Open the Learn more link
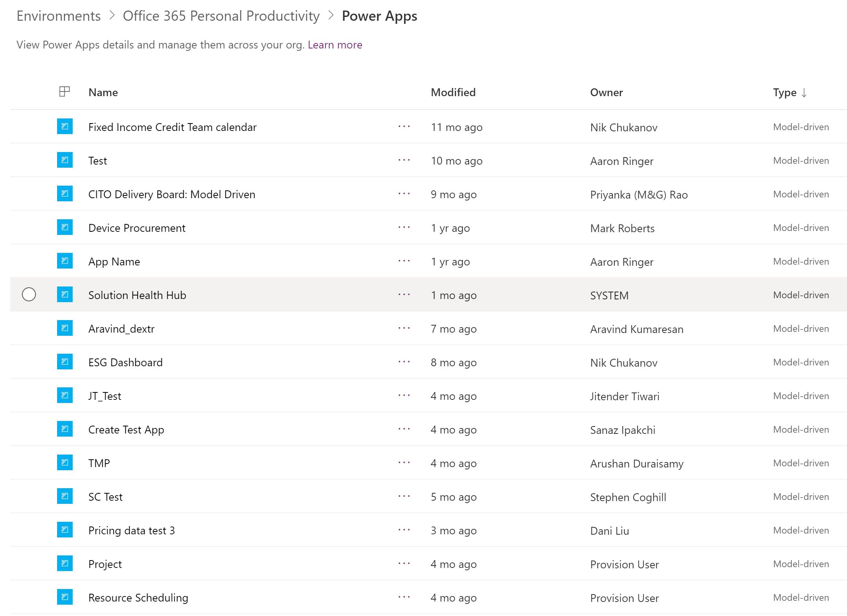The height and width of the screenshot is (616, 847). pos(335,45)
